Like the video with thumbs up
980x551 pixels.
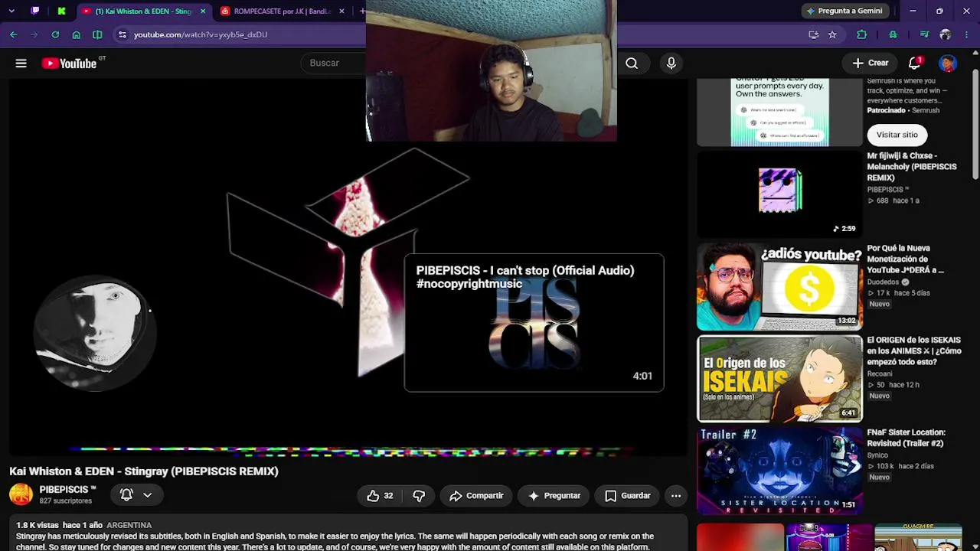coord(379,496)
